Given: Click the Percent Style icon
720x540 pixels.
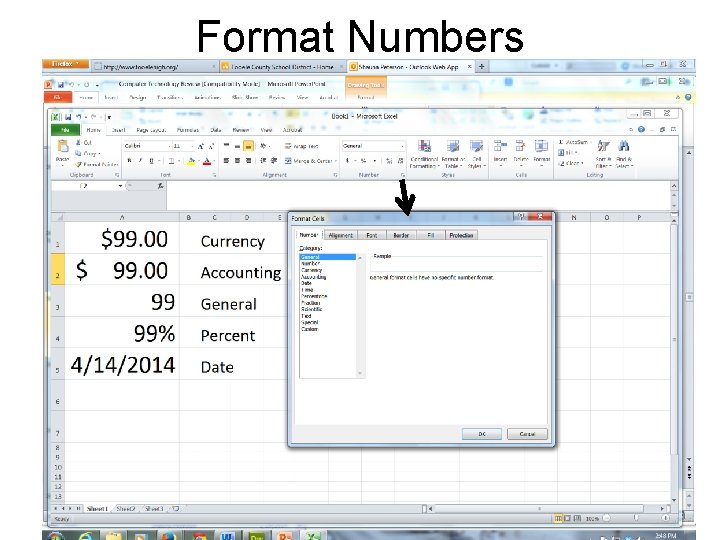Looking at the screenshot, I should (x=363, y=161).
